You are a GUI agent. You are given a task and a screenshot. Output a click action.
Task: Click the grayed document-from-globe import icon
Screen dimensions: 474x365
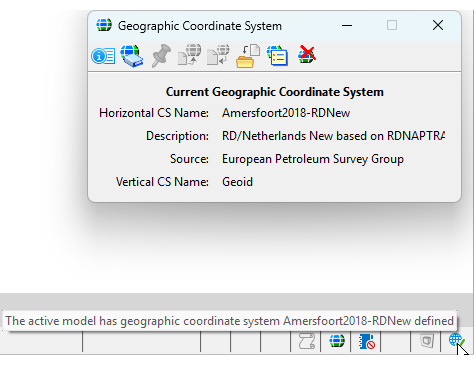coord(218,55)
